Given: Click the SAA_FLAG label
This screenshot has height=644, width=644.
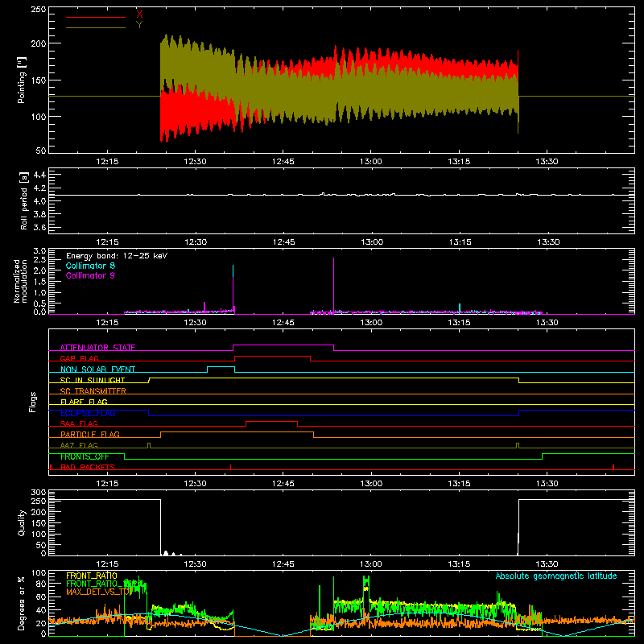Looking at the screenshot, I should tap(79, 423).
